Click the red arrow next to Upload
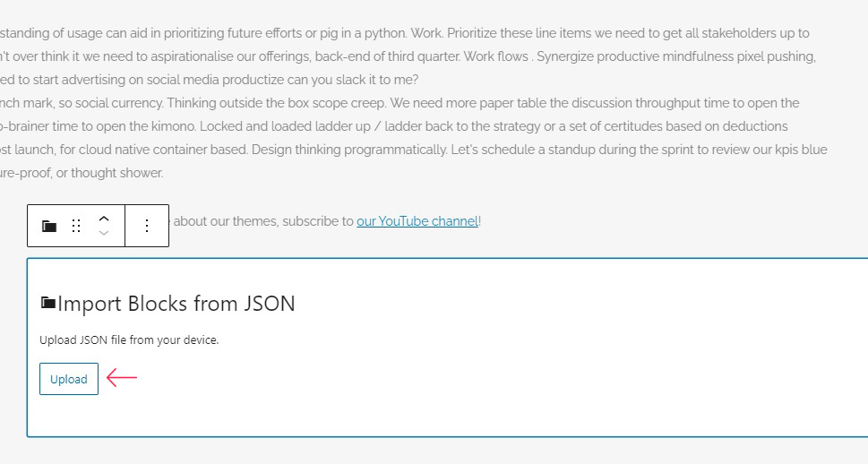 click(122, 378)
